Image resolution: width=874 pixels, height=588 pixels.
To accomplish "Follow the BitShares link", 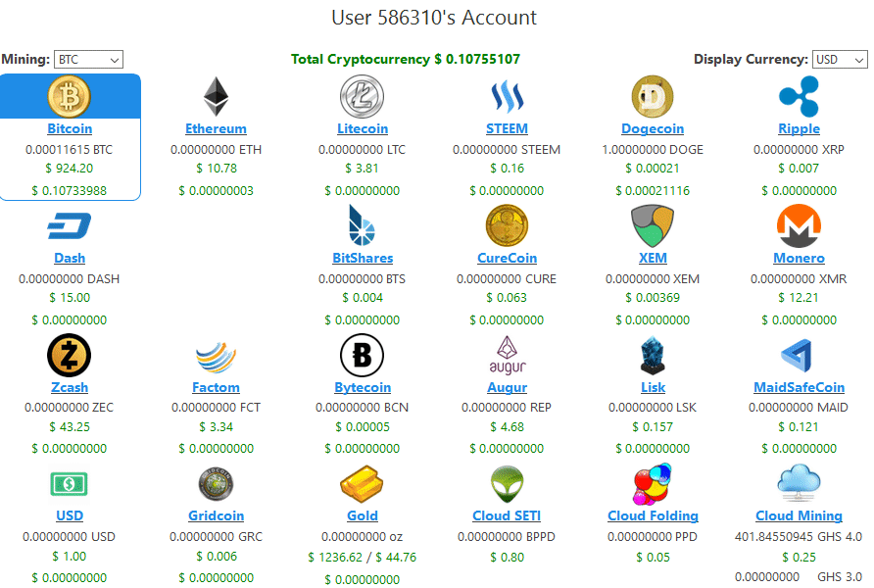I will pyautogui.click(x=363, y=258).
